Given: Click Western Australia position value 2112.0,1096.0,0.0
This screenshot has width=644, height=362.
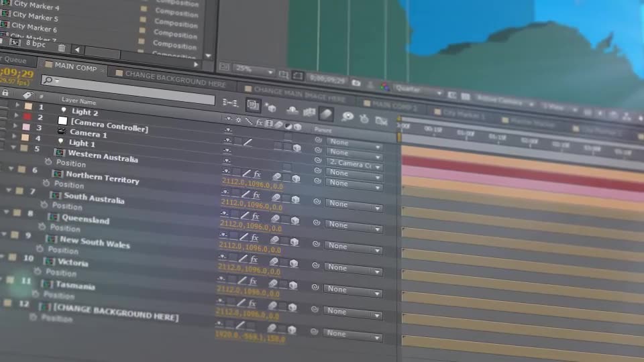Looking at the screenshot, I should tap(252, 183).
